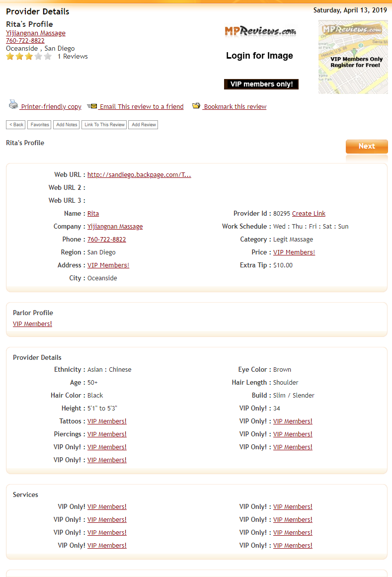Open the map thumbnail image
Viewport: 392px width, 577px height.
point(353,57)
